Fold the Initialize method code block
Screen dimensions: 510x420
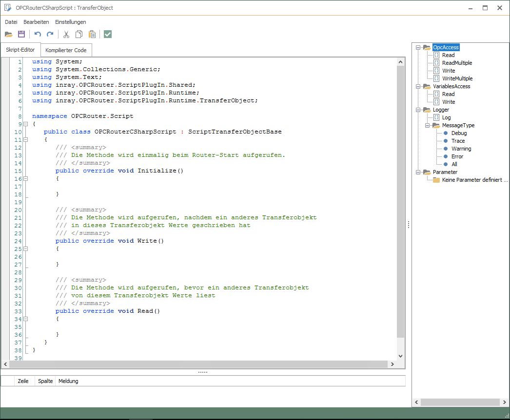coord(25,179)
